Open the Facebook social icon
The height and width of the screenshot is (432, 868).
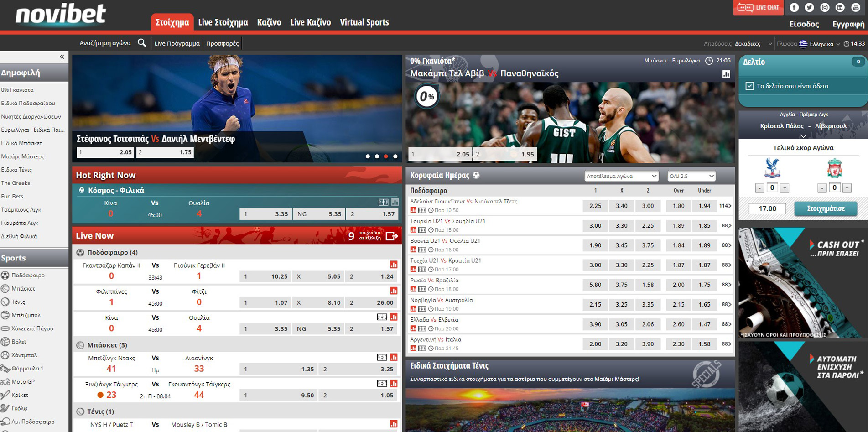[x=794, y=7]
